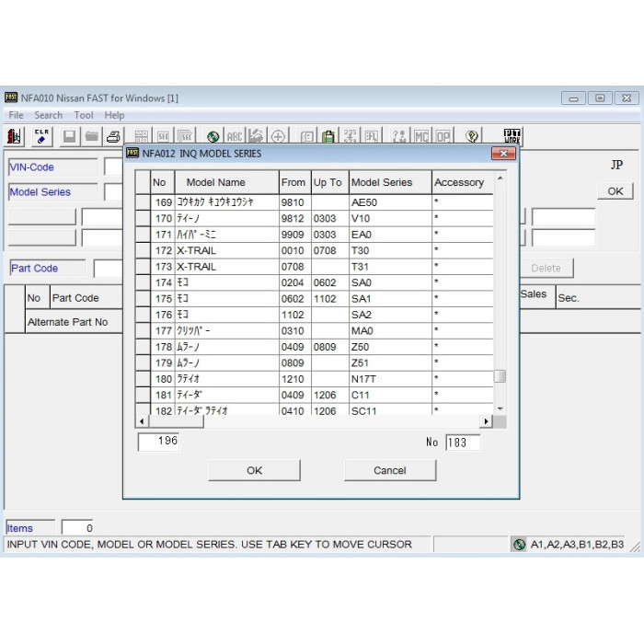This screenshot has width=644, height=644.
Task: Click the OK button below JP
Action: click(615, 191)
